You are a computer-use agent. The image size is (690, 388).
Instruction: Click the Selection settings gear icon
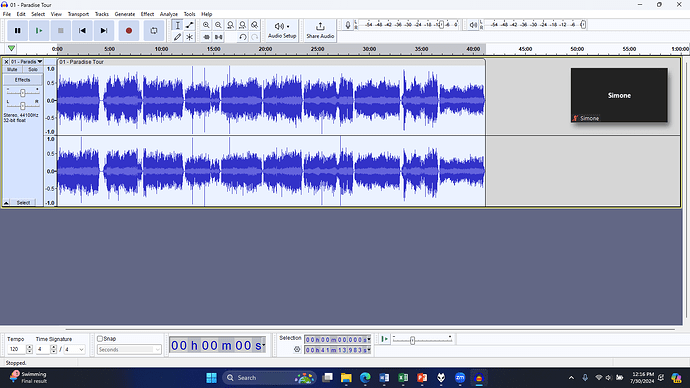[x=297, y=350]
